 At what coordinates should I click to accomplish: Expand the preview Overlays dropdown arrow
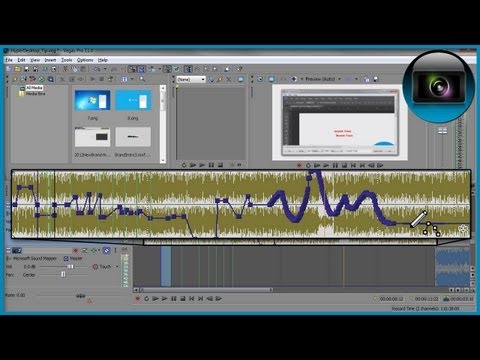pos(356,79)
